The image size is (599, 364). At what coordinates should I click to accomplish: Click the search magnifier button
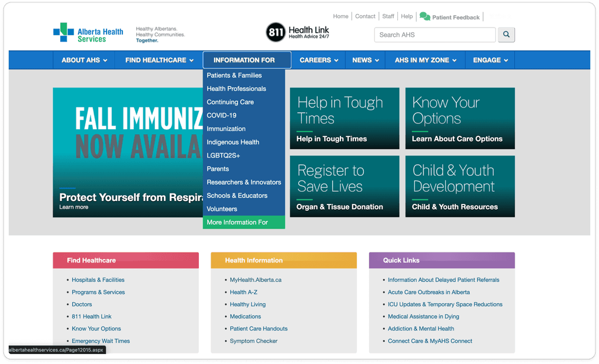[506, 34]
